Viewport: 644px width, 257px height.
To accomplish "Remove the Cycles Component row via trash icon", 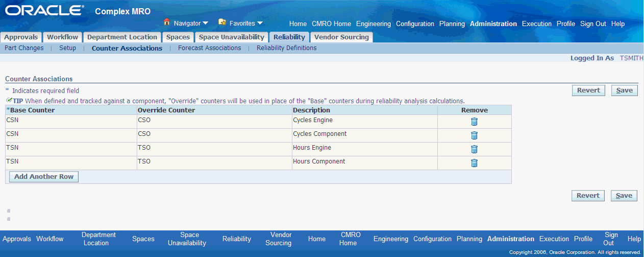I will (474, 135).
